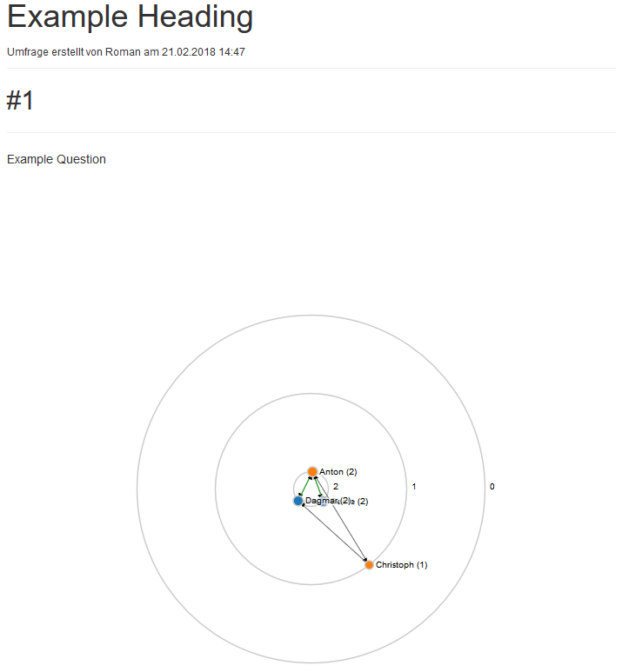Click the green arrow from Anton to faded node

coord(318,488)
